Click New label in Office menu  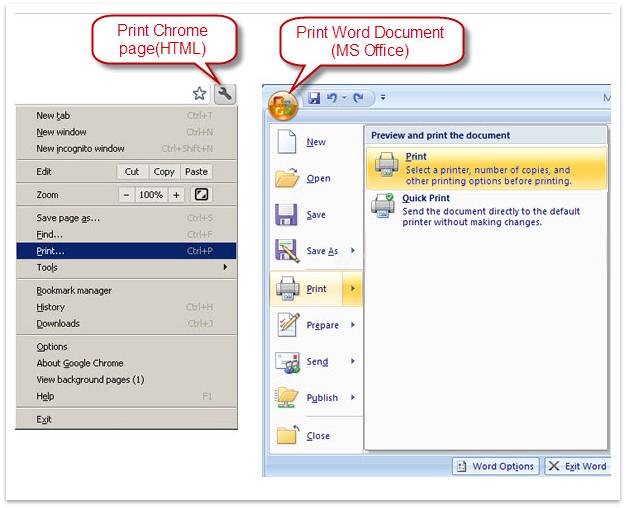click(316, 142)
